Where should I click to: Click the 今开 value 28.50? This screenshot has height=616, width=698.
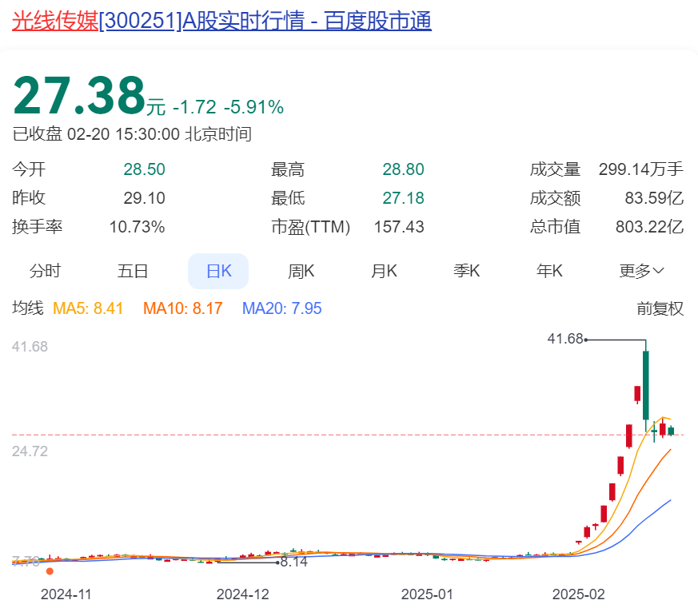point(144,169)
